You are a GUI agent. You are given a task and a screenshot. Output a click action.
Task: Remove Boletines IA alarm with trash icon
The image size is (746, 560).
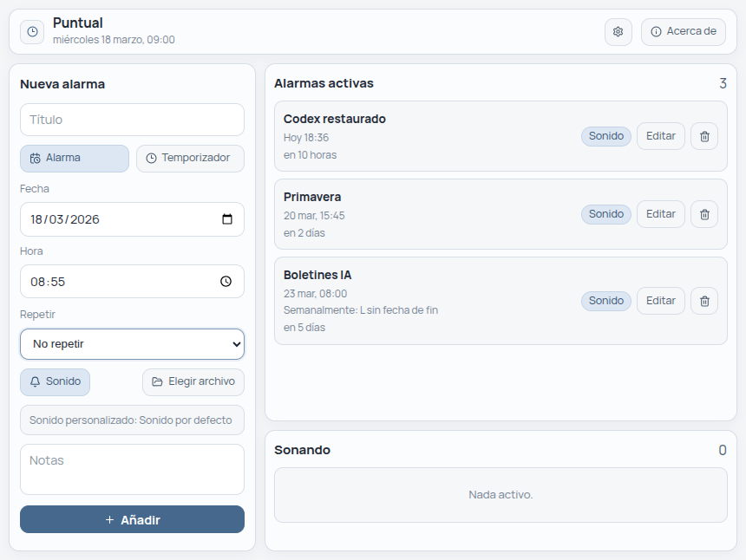703,301
